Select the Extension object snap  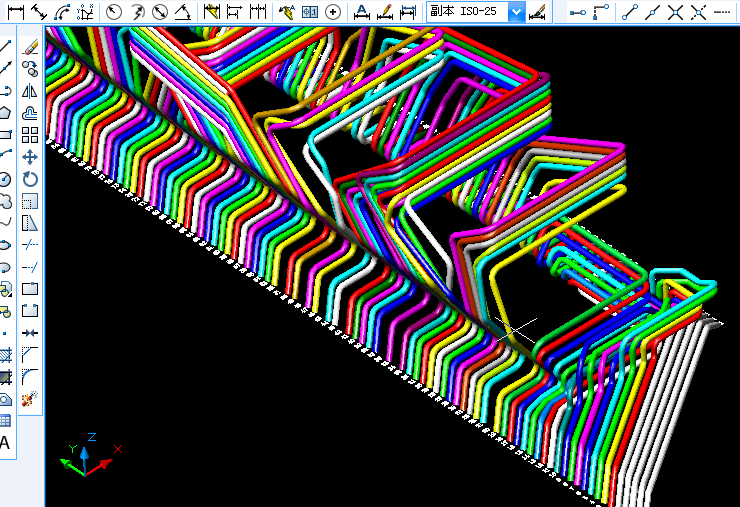click(x=722, y=12)
